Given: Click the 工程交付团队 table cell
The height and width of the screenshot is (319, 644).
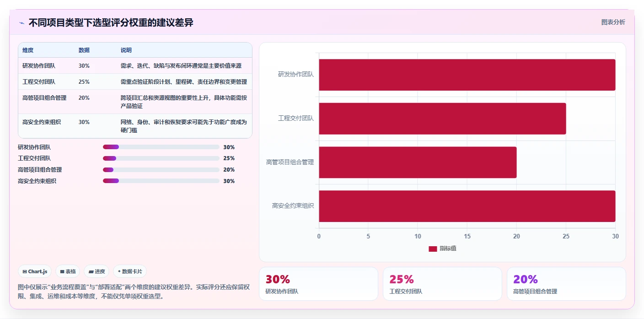Looking at the screenshot, I should [x=39, y=82].
